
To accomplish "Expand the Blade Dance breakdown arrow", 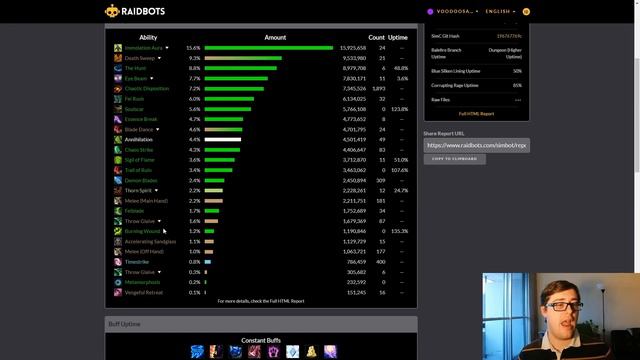I will pyautogui.click(x=158, y=129).
